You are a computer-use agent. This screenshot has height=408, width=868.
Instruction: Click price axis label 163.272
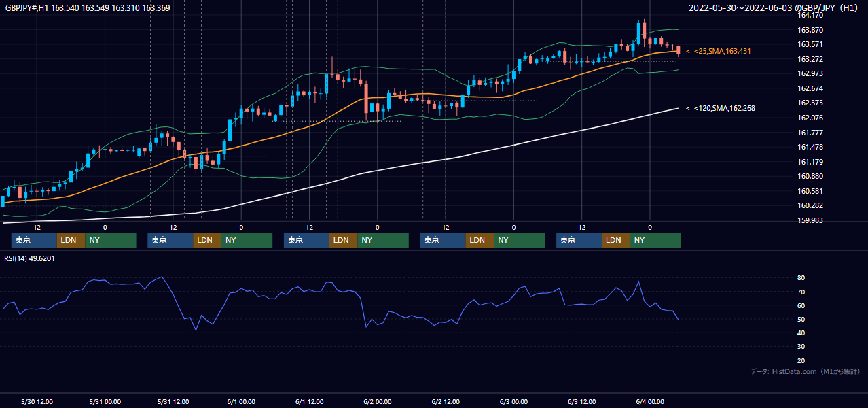point(811,59)
